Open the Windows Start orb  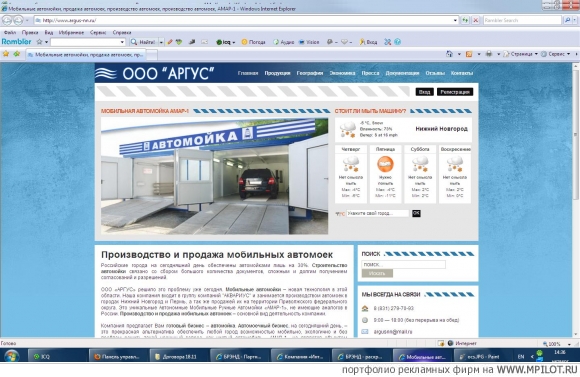(x=11, y=356)
